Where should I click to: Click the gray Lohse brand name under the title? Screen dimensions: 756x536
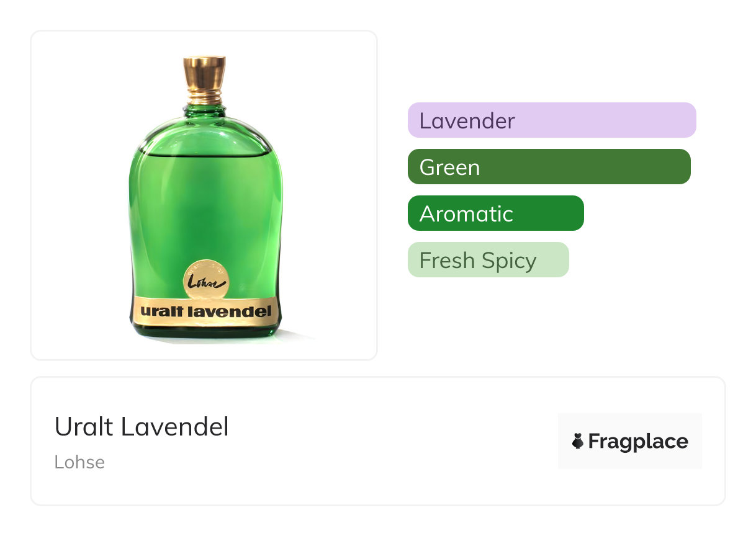(79, 462)
